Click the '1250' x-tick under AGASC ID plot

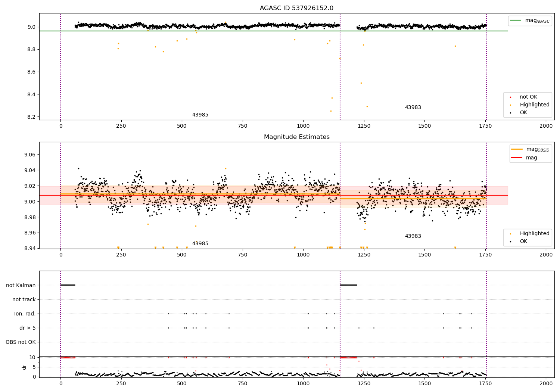(364, 126)
